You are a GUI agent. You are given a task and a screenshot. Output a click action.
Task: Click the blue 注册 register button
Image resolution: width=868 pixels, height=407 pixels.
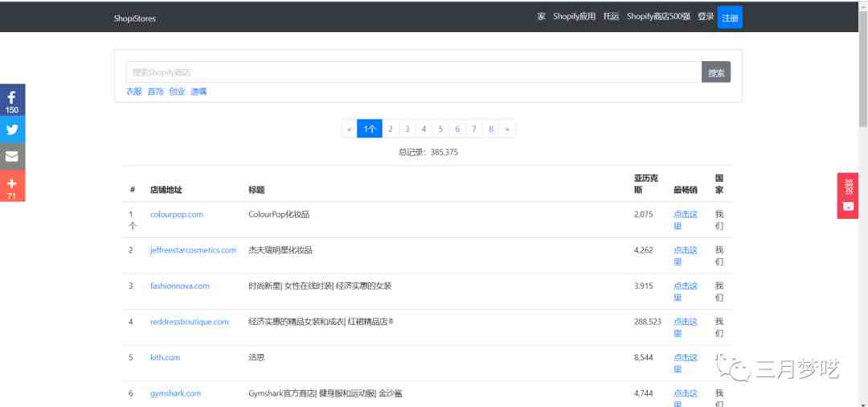click(x=730, y=18)
